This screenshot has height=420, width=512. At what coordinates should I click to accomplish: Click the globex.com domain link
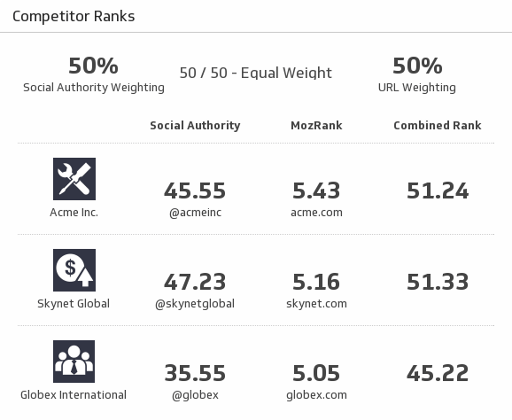(x=316, y=394)
